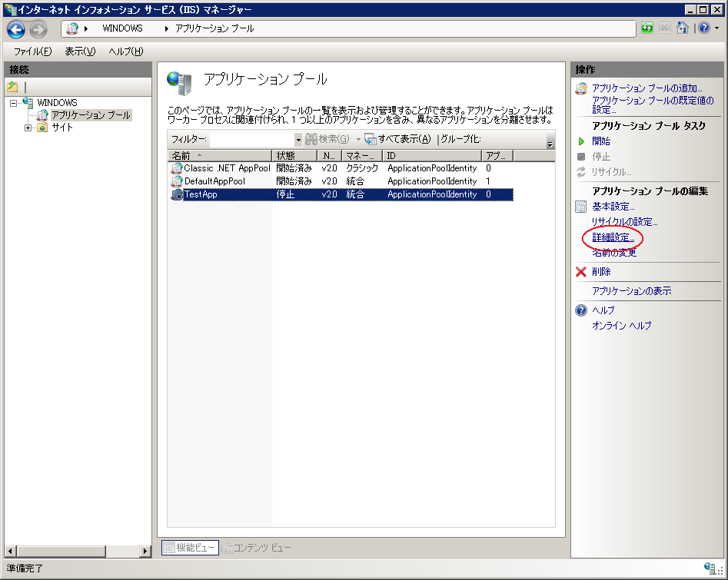This screenshot has width=728, height=580.
Task: Click the server icon in address breadcrumb
Action: [x=72, y=28]
